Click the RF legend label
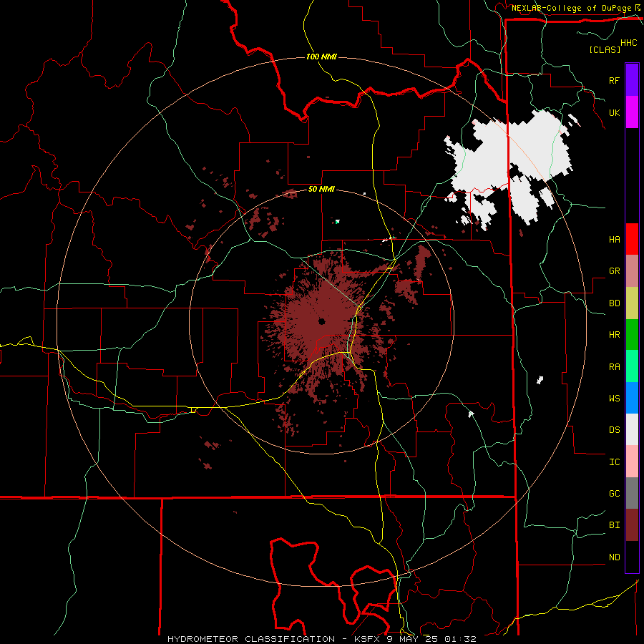Viewport: 644px width, 644px height. (614, 80)
